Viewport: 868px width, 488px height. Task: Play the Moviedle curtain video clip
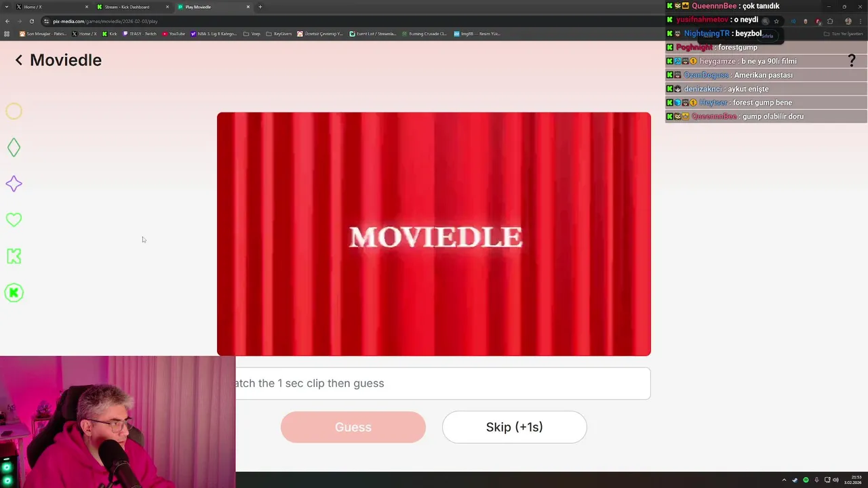click(434, 234)
